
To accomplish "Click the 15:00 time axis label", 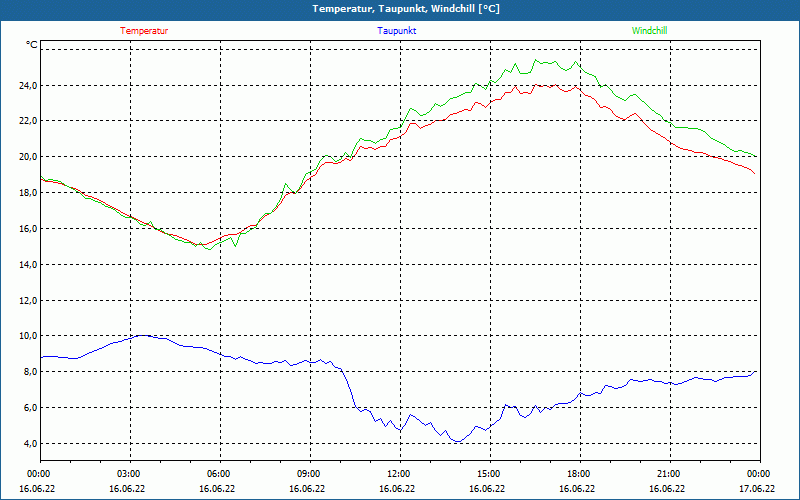I will point(490,474).
